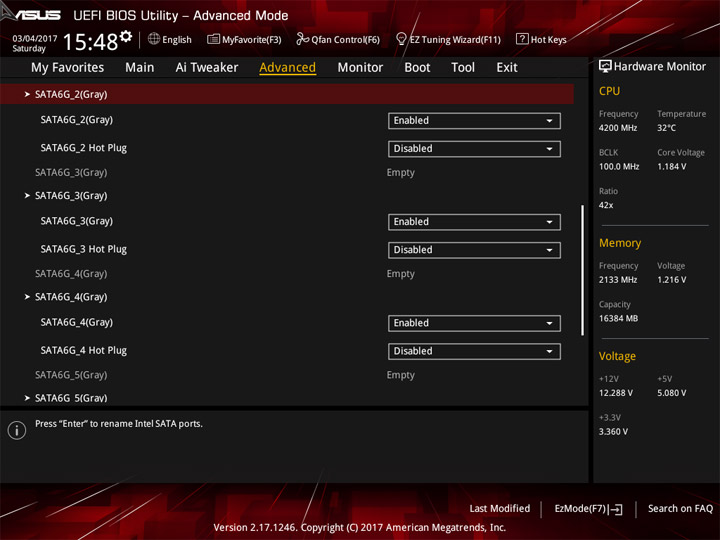Open SATA6G_3(Gray) Enabled dropdown

coord(474,222)
